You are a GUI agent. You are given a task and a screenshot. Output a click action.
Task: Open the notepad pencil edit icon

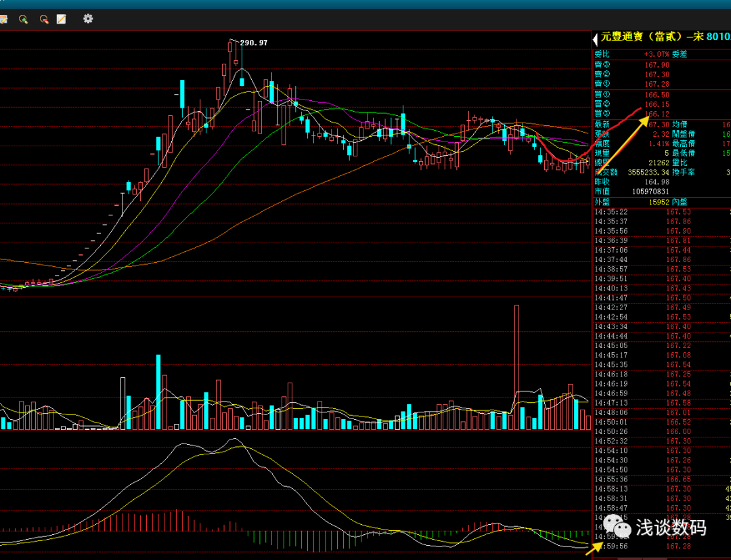[x=61, y=19]
